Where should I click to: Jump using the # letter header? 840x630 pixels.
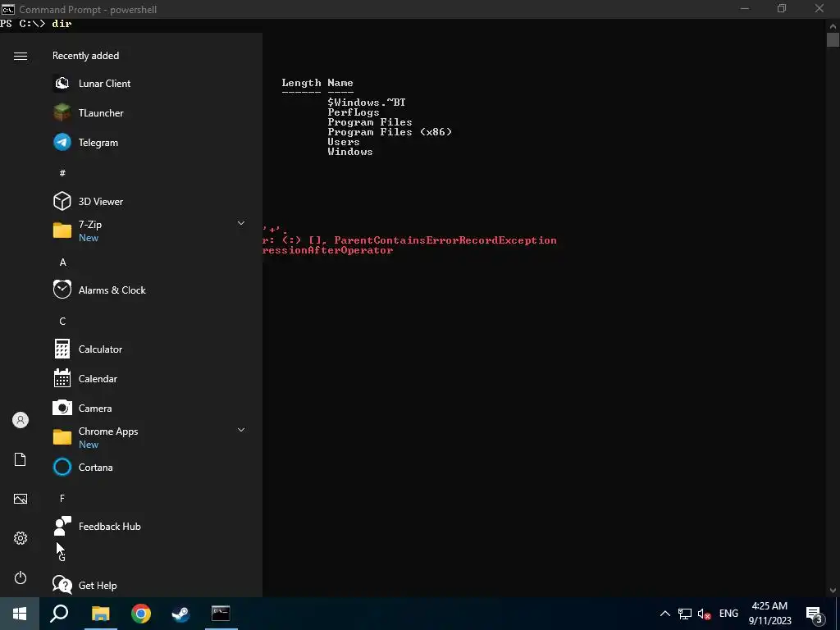point(62,173)
